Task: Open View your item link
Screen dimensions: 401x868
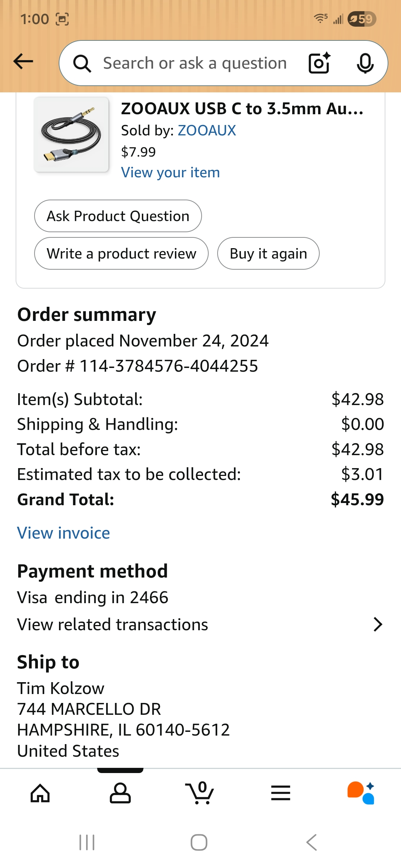Action: tap(170, 172)
